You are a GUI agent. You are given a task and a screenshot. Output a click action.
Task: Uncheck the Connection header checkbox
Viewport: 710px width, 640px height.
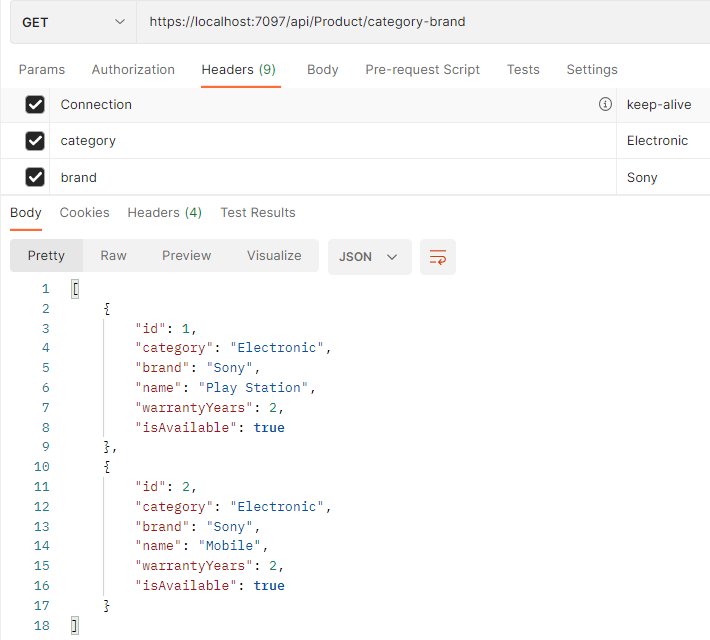tap(35, 105)
